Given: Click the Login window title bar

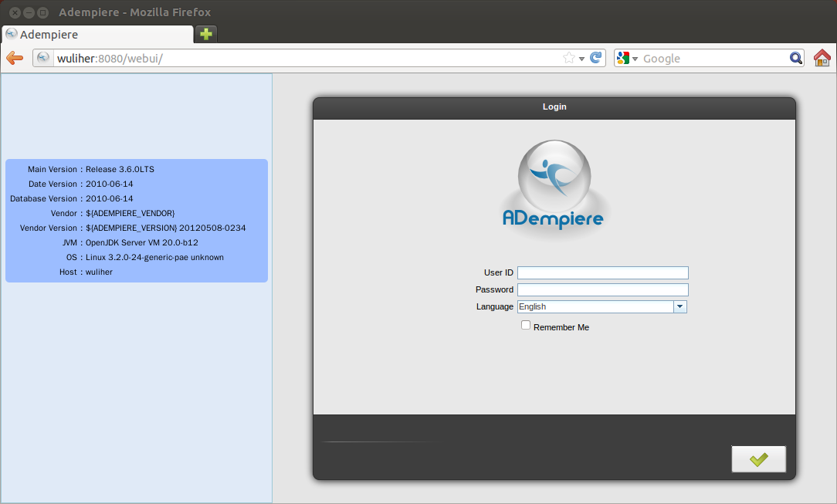Looking at the screenshot, I should [x=554, y=108].
